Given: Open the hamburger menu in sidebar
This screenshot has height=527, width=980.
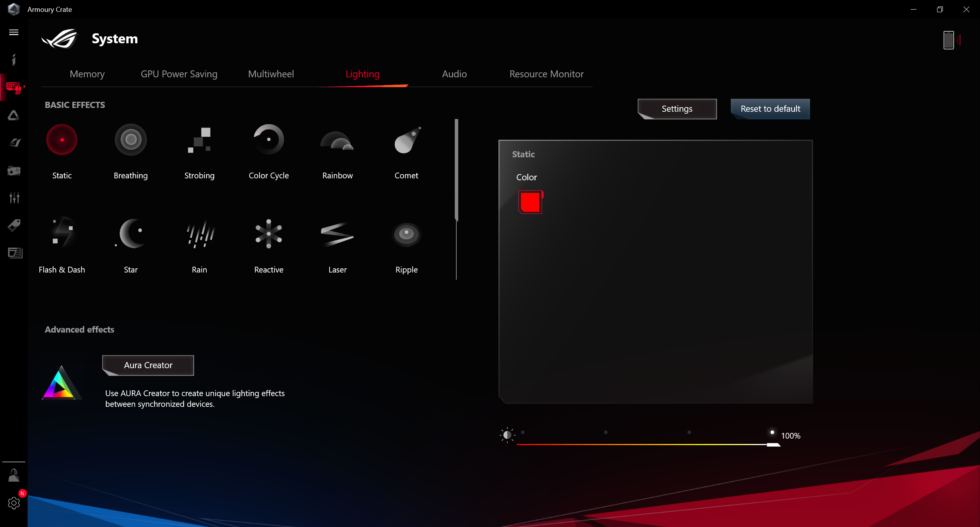Looking at the screenshot, I should click(14, 33).
